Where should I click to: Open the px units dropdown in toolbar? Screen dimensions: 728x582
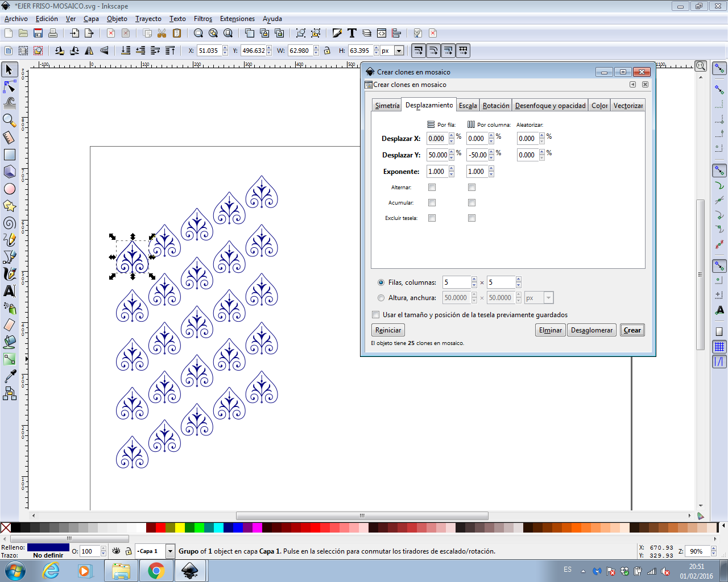point(399,51)
